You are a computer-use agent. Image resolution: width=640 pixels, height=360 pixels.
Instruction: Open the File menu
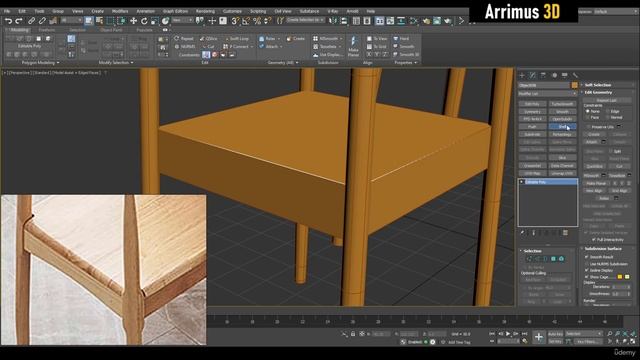point(7,11)
